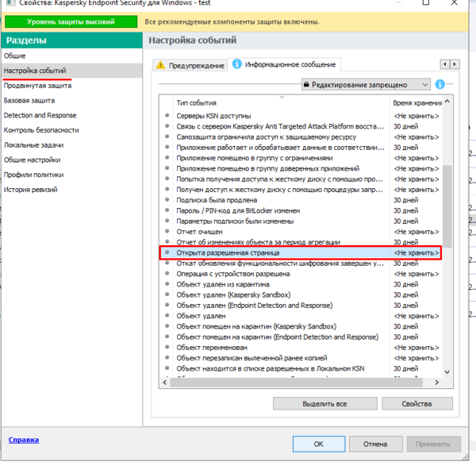476x462 pixels.
Task: Select row Открыта разрешенная страница
Action: point(301,252)
